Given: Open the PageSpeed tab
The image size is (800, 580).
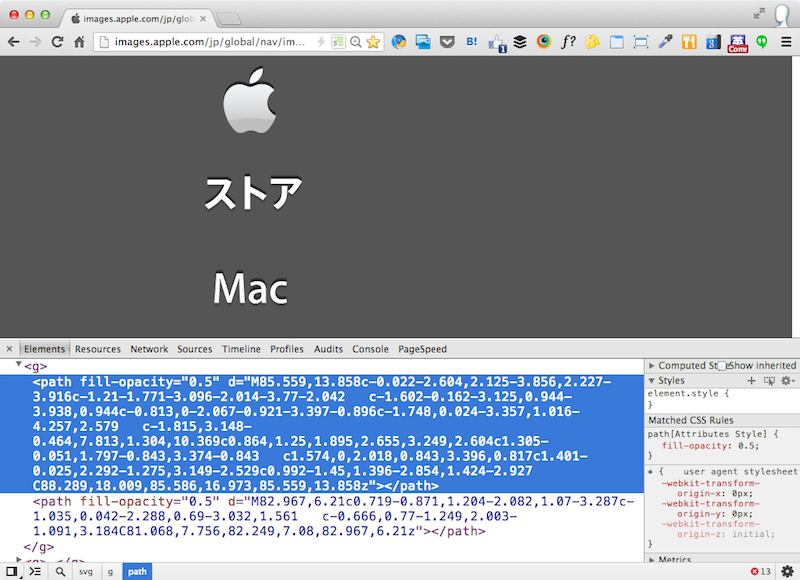Looking at the screenshot, I should 422,349.
